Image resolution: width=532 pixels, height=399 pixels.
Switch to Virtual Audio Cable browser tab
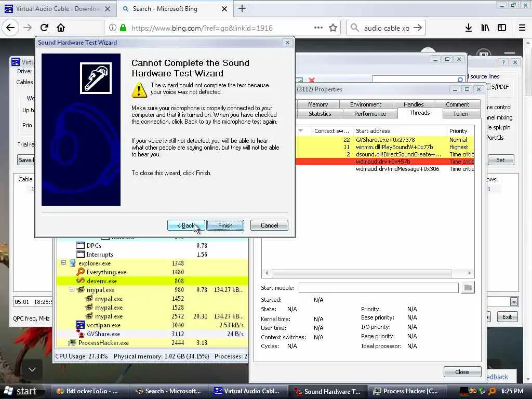58,9
